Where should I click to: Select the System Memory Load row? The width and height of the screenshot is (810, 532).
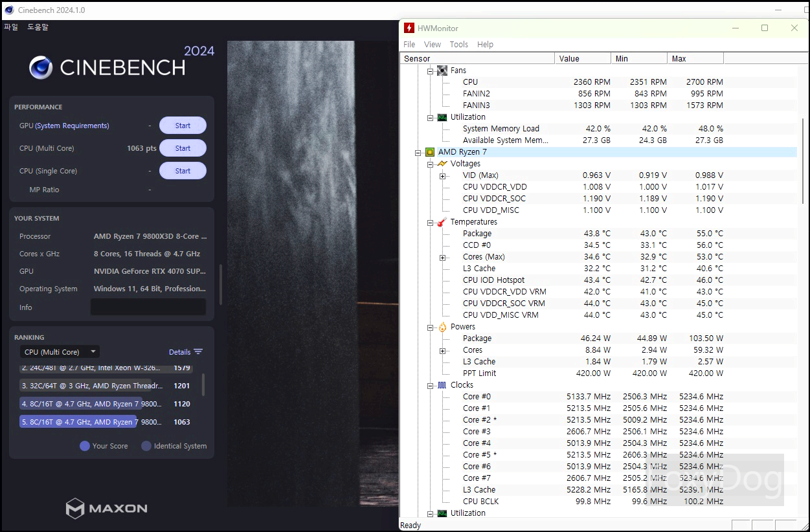point(592,129)
